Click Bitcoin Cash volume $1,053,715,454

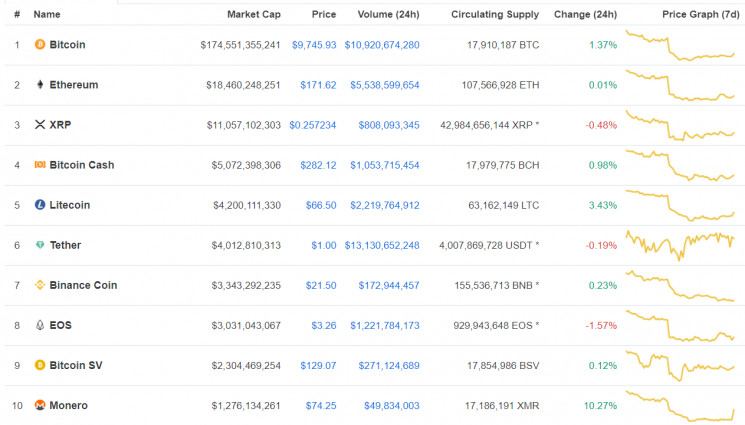[385, 165]
